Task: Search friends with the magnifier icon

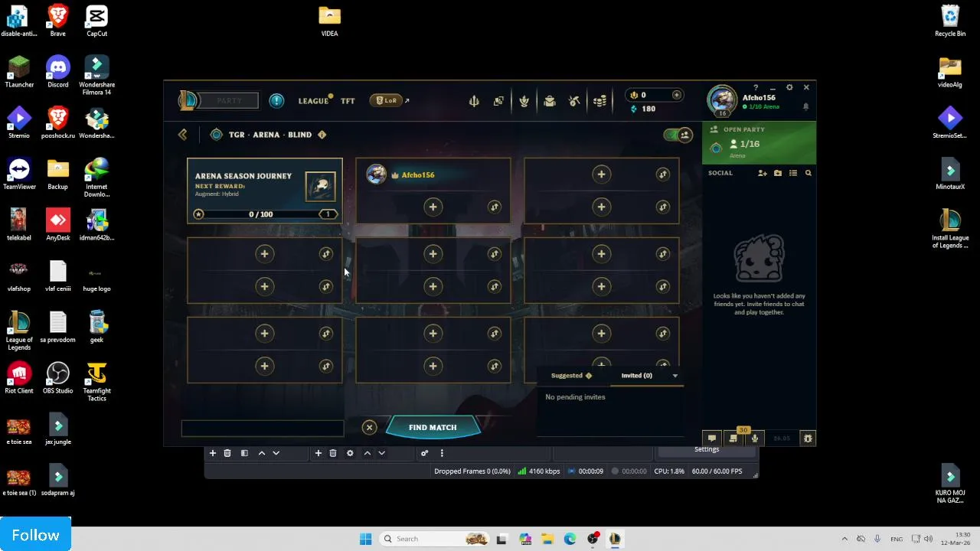Action: (x=808, y=173)
